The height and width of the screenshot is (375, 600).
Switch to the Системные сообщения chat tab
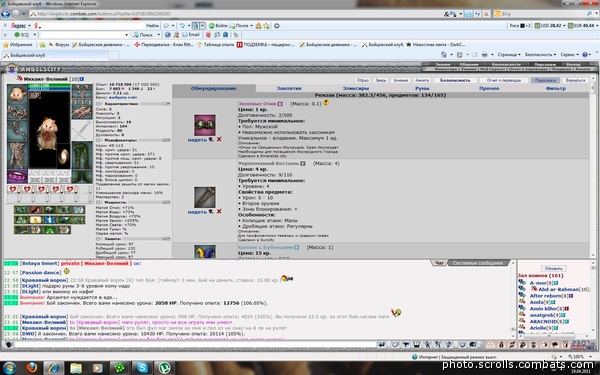pos(478,263)
